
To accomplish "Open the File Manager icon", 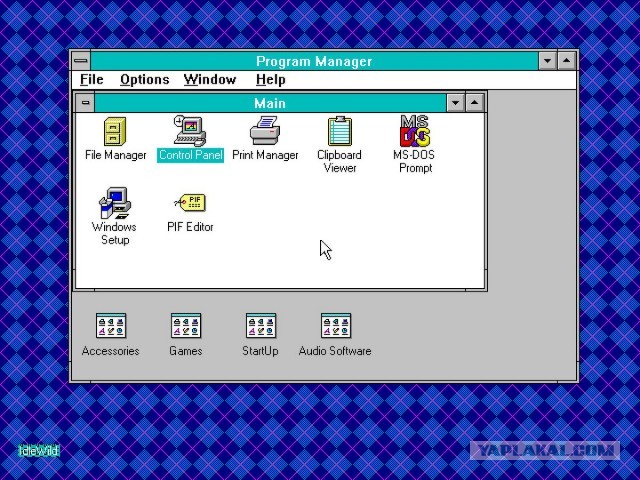I will pyautogui.click(x=115, y=131).
